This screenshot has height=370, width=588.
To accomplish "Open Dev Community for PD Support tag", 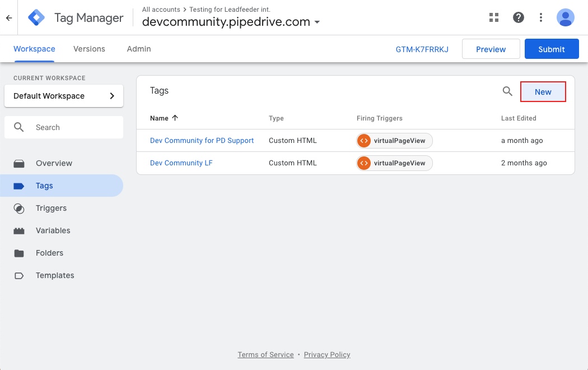I will coord(202,141).
